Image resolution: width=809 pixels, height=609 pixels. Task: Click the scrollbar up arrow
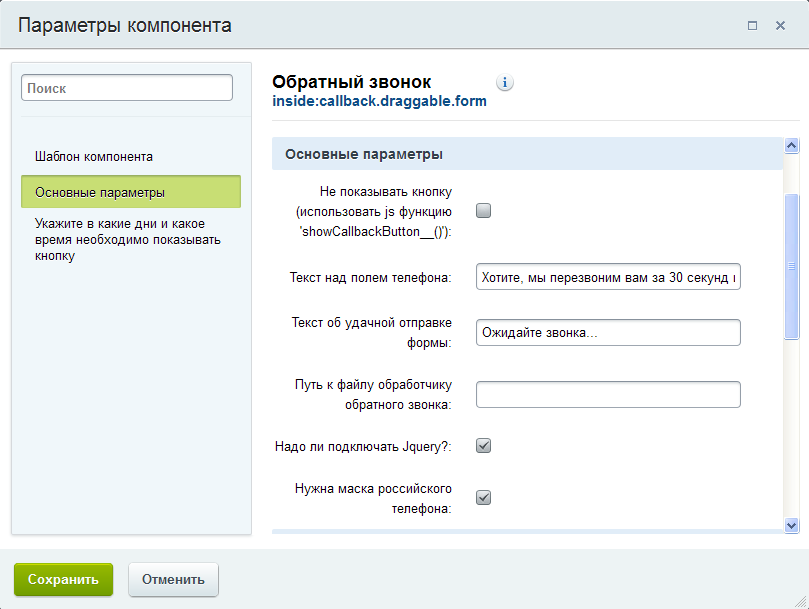[791, 146]
